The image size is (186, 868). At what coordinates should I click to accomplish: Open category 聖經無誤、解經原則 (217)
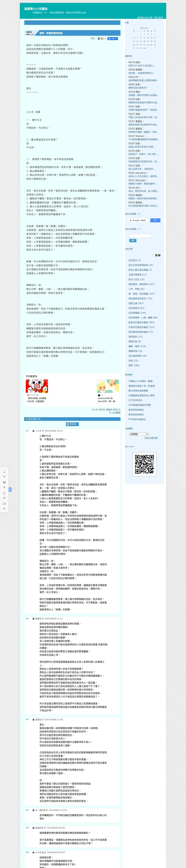point(141,284)
